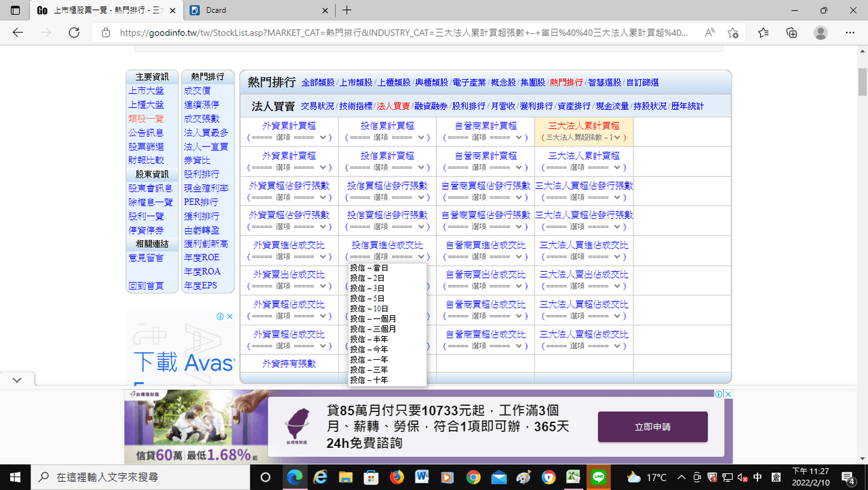The image size is (868, 490).
Task: Choose 投信–半年 from the open list
Action: 387,339
